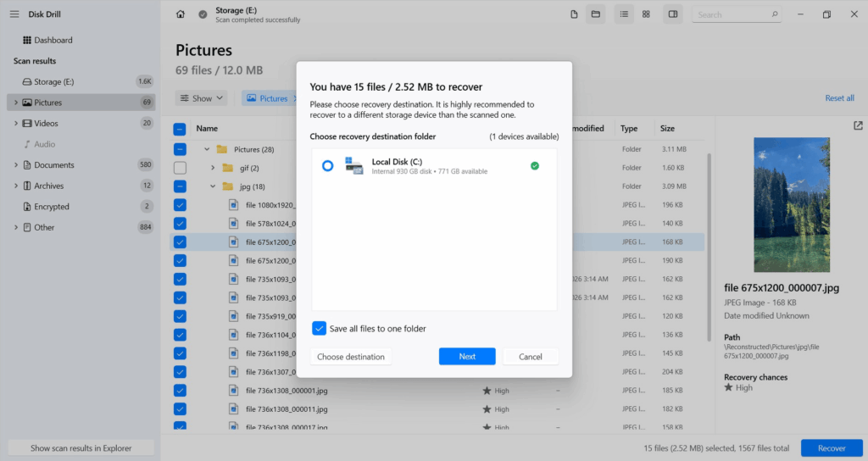868x461 pixels.
Task: Expand the gif (2) folder
Action: pyautogui.click(x=213, y=168)
